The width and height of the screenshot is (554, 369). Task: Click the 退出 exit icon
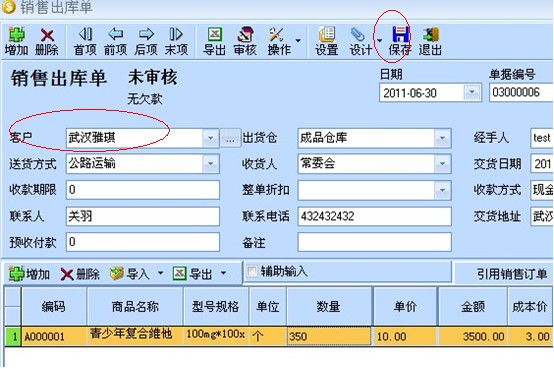click(430, 41)
